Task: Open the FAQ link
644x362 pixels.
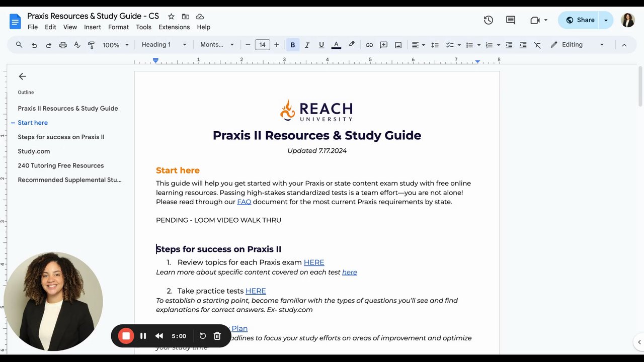Action: point(244,202)
